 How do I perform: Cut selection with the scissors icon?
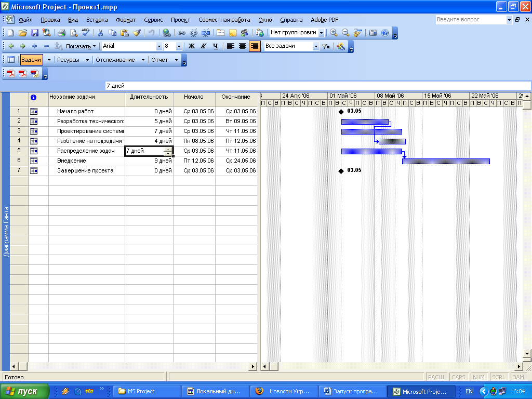100,33
